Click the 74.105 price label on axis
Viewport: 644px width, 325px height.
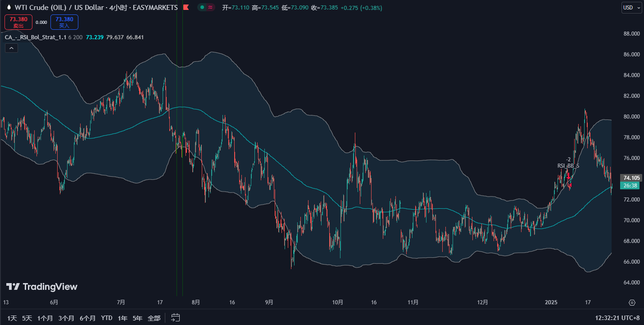[x=630, y=178]
